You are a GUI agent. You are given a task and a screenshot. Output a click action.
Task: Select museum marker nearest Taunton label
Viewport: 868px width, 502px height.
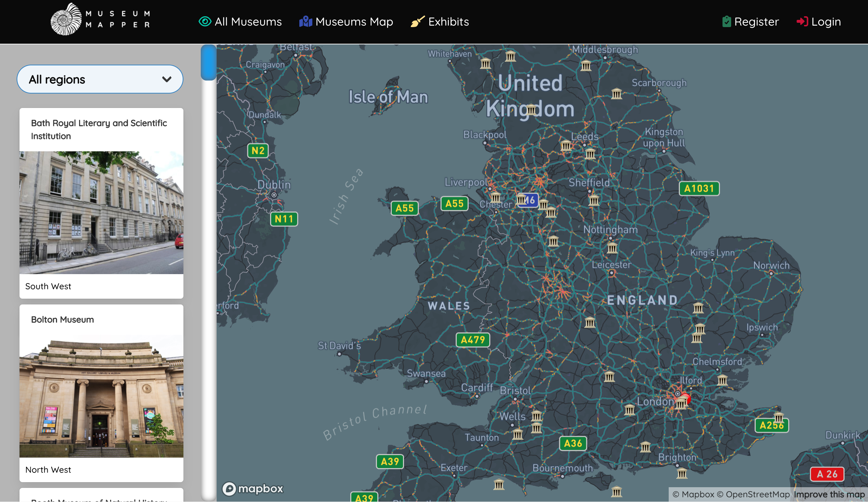coord(518,434)
